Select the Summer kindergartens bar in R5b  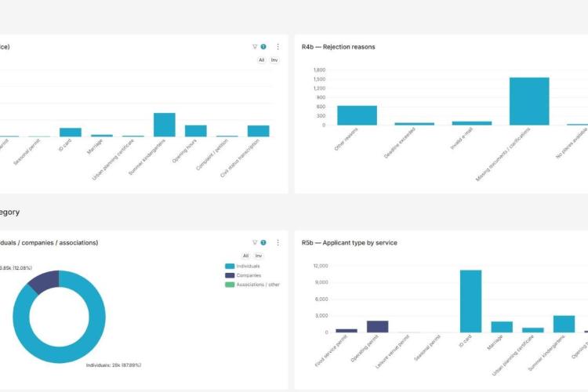point(564,324)
